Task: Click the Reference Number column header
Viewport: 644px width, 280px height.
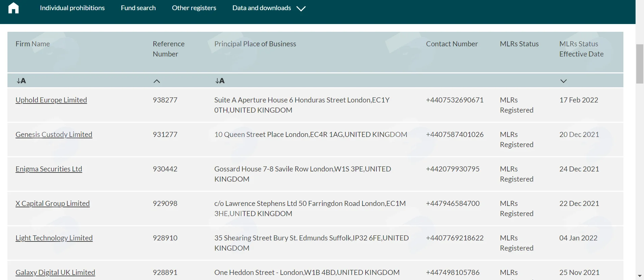Action: (x=169, y=49)
